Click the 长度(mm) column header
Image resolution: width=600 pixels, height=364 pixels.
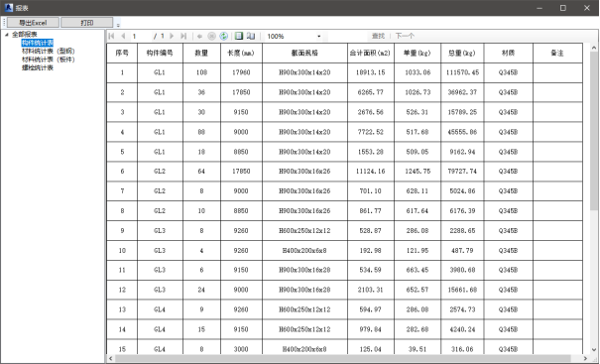[241, 53]
